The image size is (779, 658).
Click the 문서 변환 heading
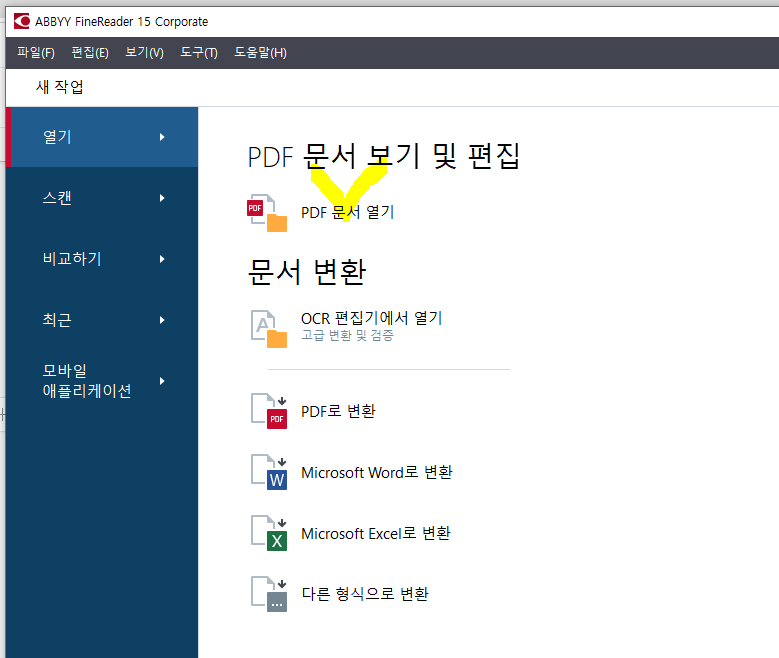point(307,272)
